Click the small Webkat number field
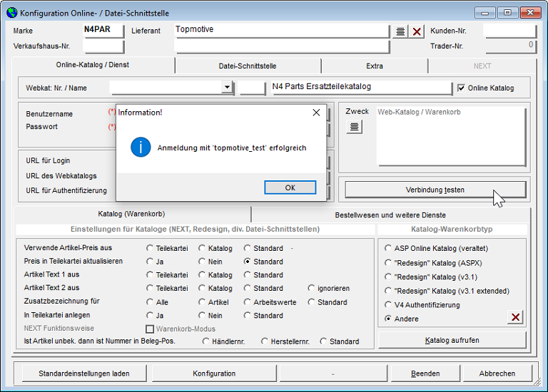548x392 pixels. [x=252, y=87]
